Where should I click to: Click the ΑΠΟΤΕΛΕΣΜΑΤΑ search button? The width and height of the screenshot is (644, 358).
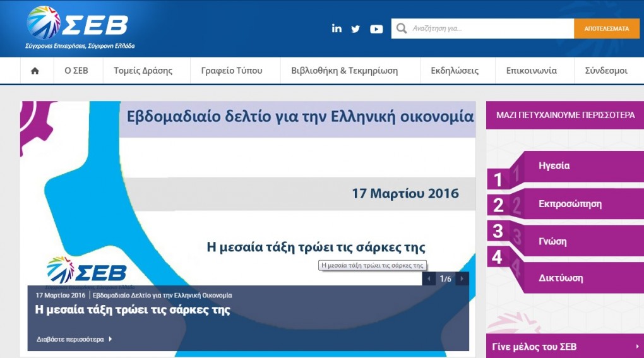click(607, 29)
